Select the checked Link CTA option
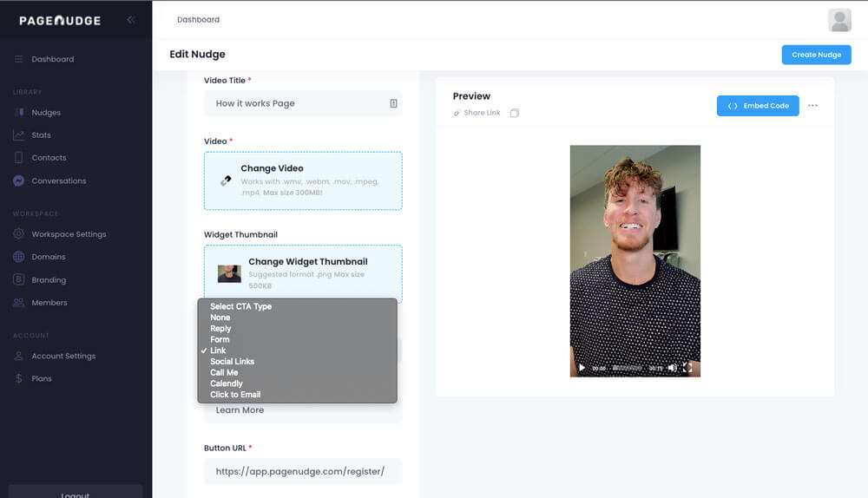Image resolution: width=868 pixels, height=498 pixels. (218, 351)
